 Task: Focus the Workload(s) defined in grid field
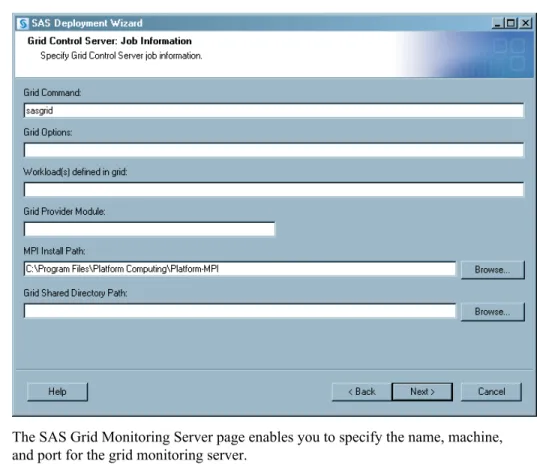pyautogui.click(x=274, y=189)
